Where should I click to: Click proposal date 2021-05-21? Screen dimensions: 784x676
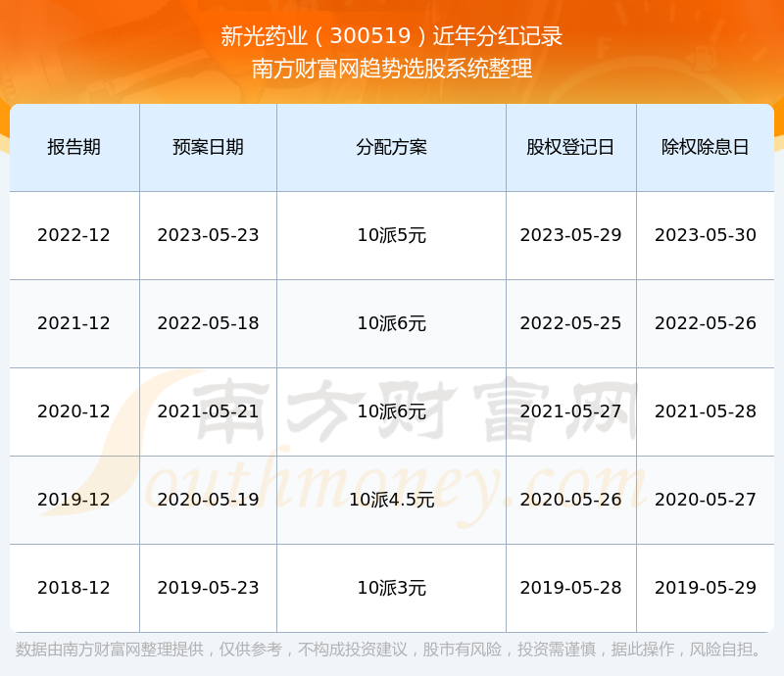click(x=208, y=411)
